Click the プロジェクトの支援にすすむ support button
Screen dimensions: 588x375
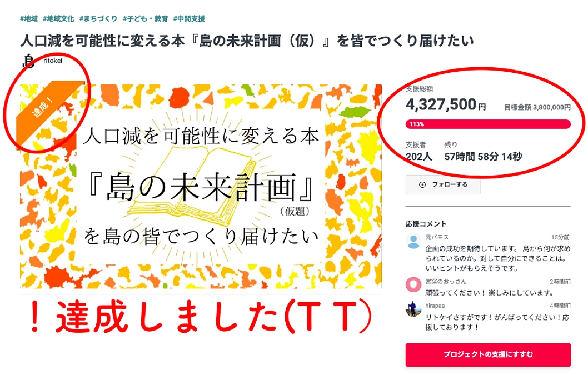(x=489, y=353)
